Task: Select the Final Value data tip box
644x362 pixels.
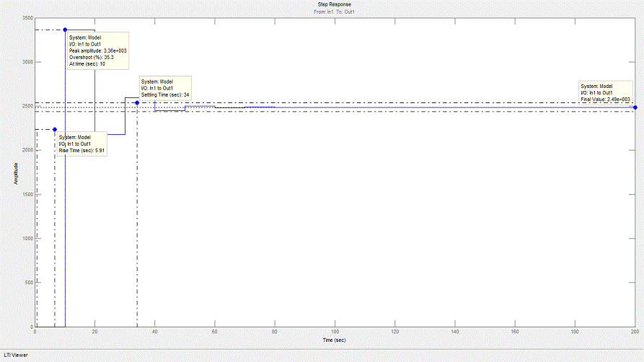Action: pyautogui.click(x=606, y=93)
